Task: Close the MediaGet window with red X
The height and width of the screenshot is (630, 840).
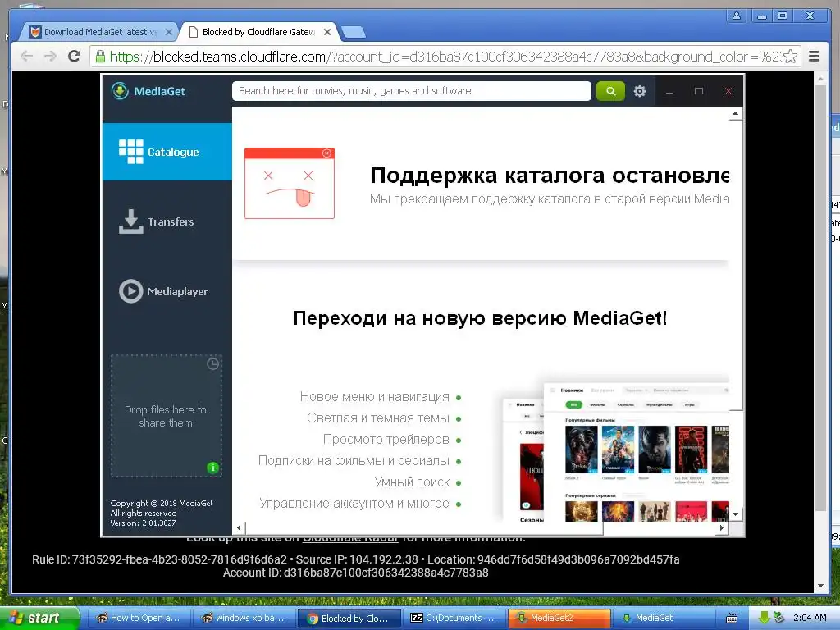Action: click(728, 92)
